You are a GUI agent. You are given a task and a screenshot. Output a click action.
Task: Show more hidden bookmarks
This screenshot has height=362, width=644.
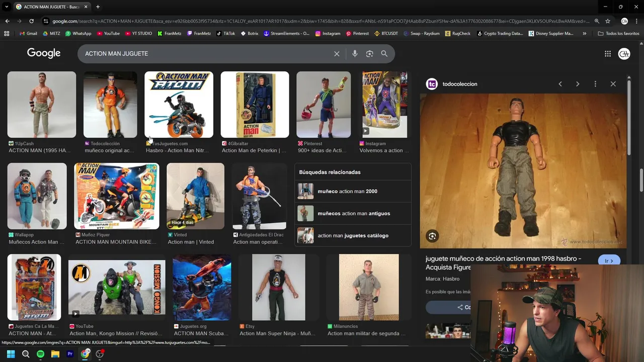(x=584, y=34)
